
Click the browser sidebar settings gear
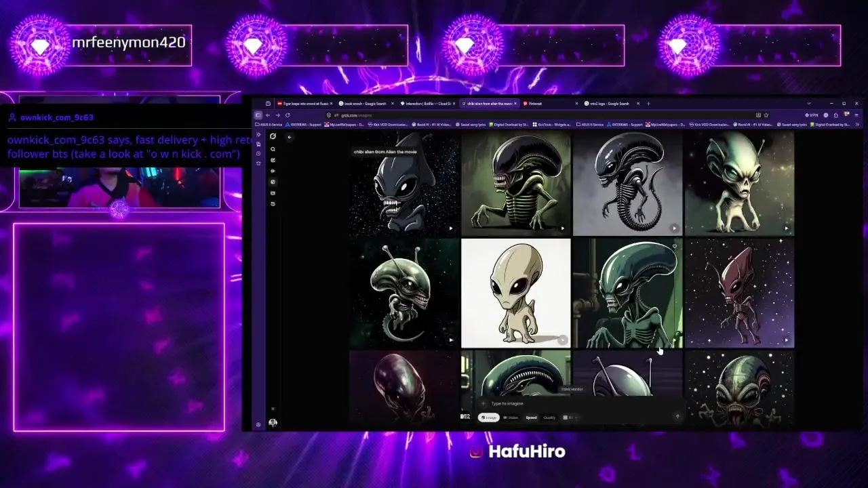(258, 425)
